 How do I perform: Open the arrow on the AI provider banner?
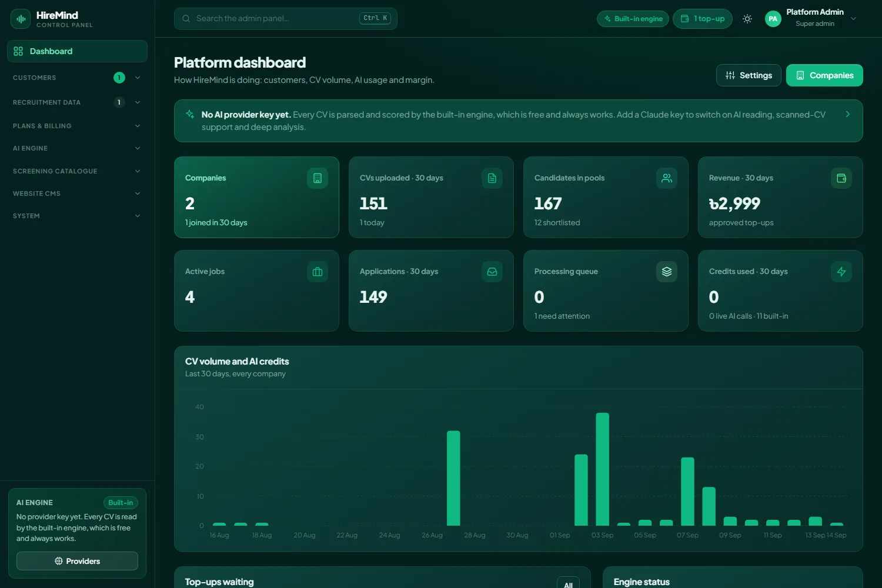coord(847,114)
